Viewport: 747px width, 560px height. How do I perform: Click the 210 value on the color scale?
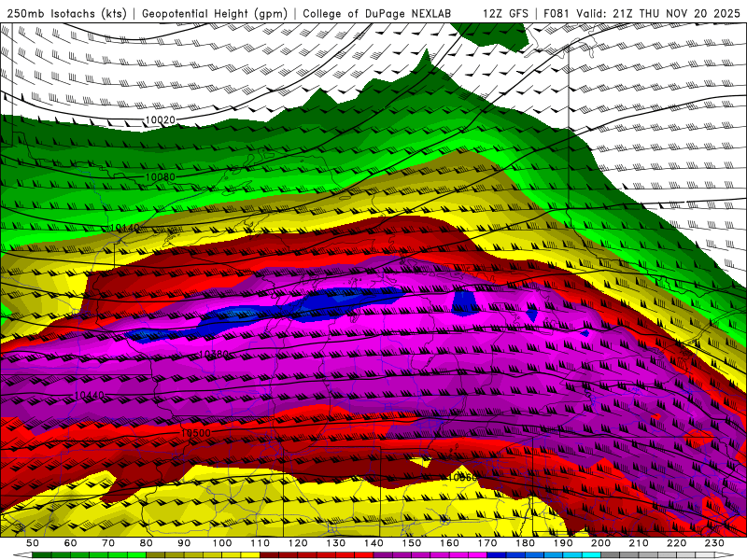point(639,543)
